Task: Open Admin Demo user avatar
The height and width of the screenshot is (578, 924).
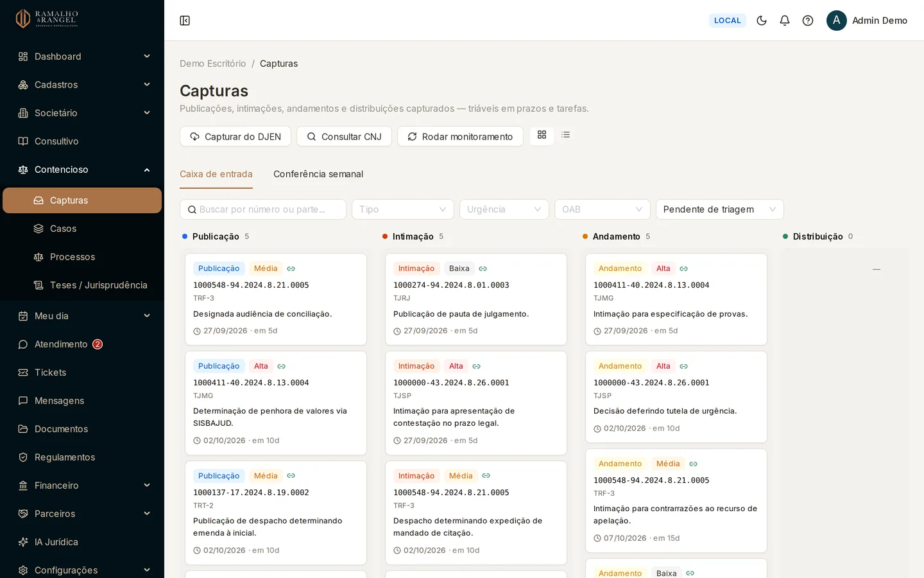Action: coord(837,21)
